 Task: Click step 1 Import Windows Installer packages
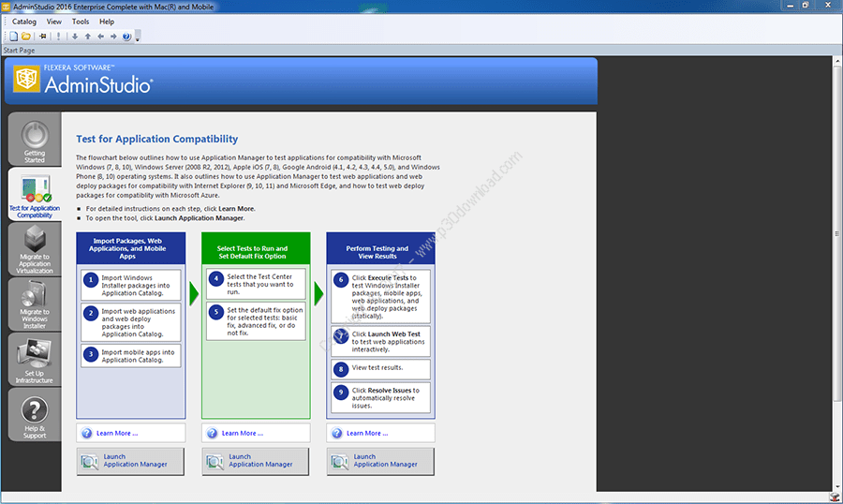click(130, 285)
